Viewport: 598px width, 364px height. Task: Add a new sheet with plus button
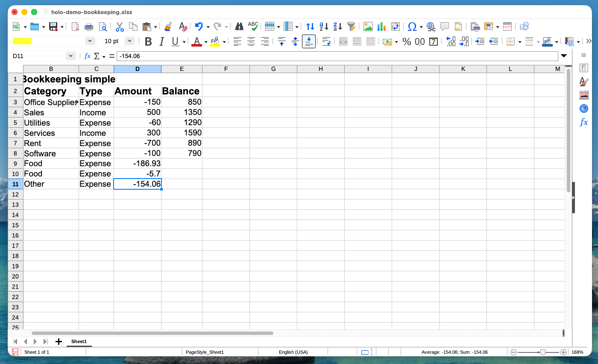59,341
